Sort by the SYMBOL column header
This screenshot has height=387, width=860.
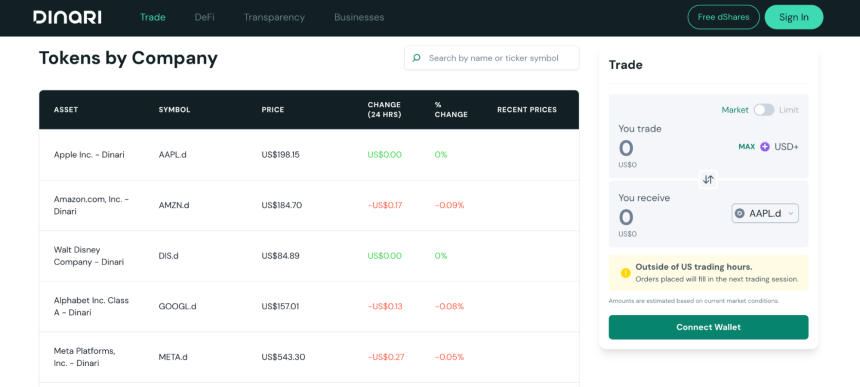point(174,110)
